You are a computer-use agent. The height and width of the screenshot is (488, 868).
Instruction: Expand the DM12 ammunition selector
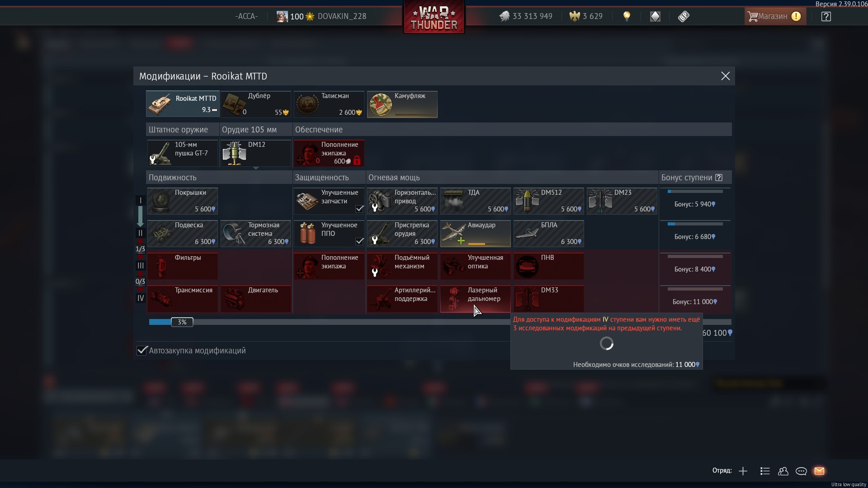coord(256,153)
